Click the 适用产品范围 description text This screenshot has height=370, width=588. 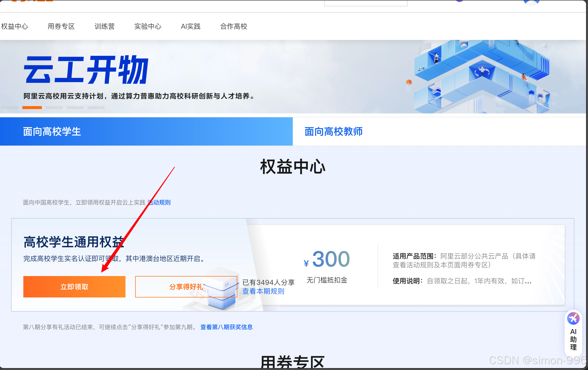click(x=464, y=260)
